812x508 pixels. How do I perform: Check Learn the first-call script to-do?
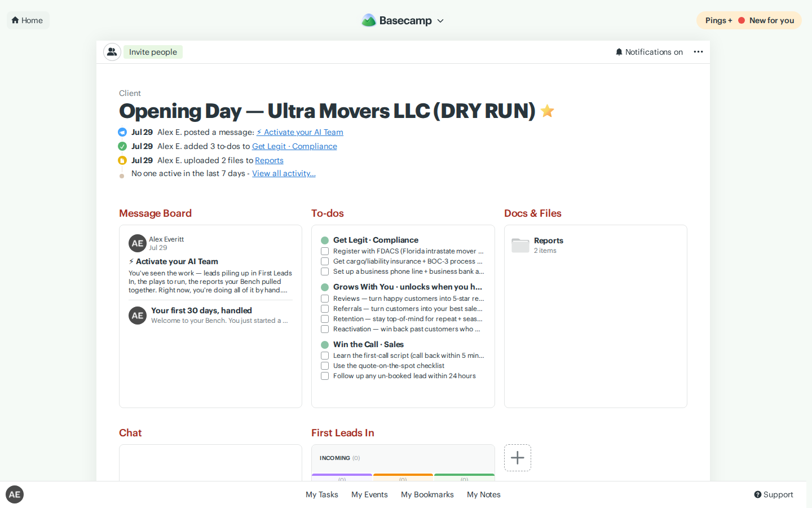tap(325, 356)
